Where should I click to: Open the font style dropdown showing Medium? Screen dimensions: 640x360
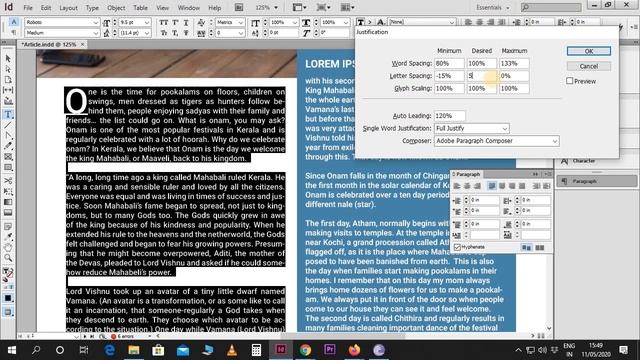[x=96, y=33]
